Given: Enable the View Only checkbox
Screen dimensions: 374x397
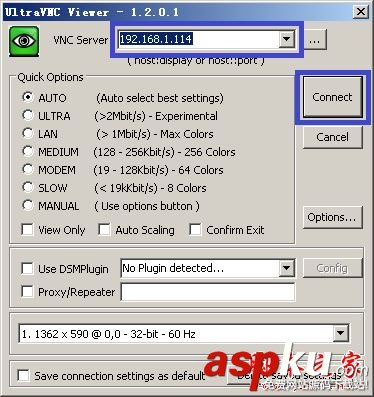Looking at the screenshot, I should (x=27, y=229).
